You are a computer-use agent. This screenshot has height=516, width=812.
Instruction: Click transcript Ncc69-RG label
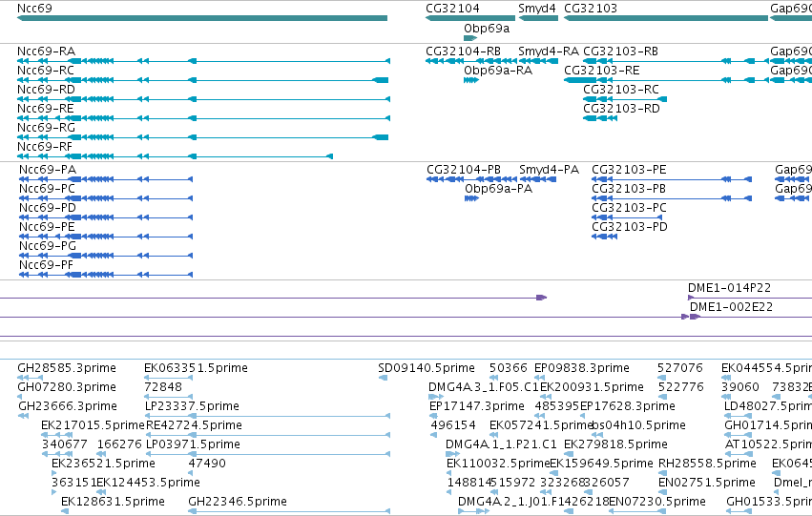click(x=46, y=128)
